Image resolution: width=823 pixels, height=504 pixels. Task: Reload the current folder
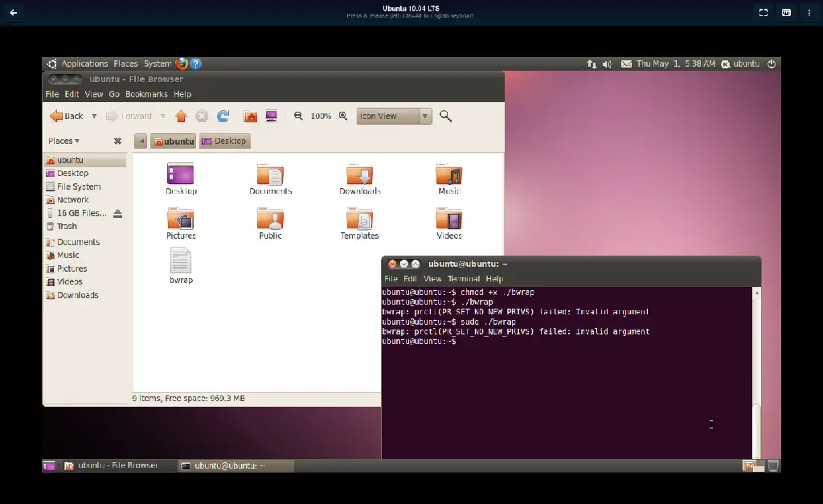[x=223, y=116]
